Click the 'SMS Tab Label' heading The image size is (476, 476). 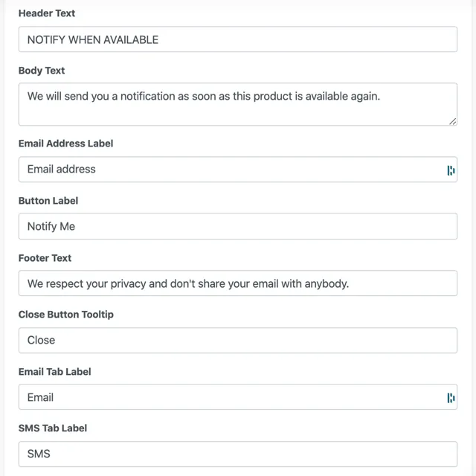(53, 428)
